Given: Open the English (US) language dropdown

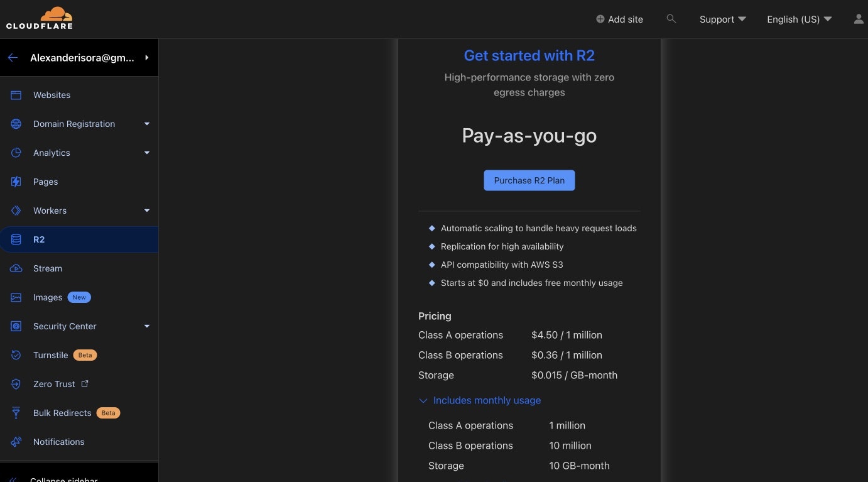Looking at the screenshot, I should pos(799,19).
